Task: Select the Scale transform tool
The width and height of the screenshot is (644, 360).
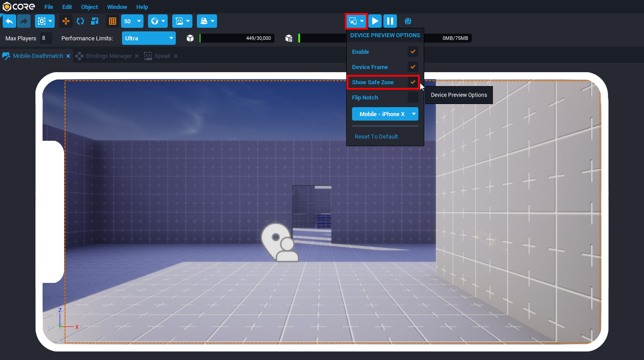Action: click(x=95, y=21)
